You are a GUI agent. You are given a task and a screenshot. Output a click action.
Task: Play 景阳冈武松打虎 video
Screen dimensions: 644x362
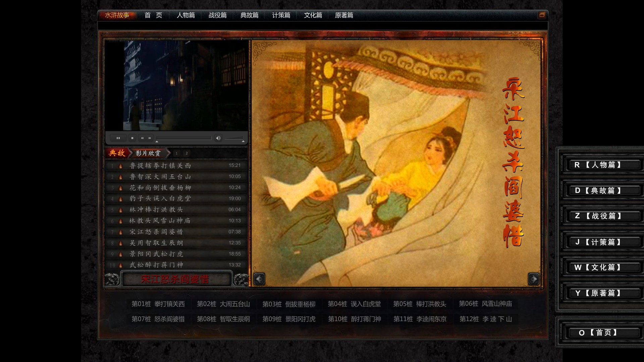pos(176,254)
